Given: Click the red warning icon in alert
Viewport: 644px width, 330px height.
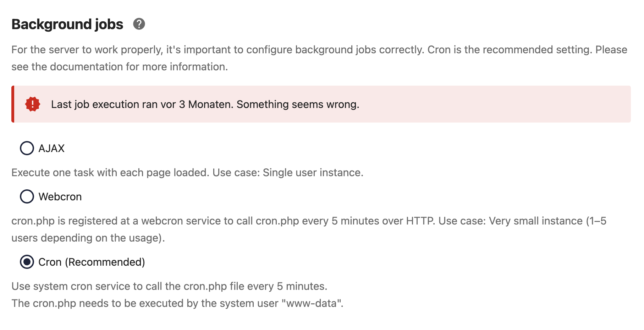Looking at the screenshot, I should [33, 104].
